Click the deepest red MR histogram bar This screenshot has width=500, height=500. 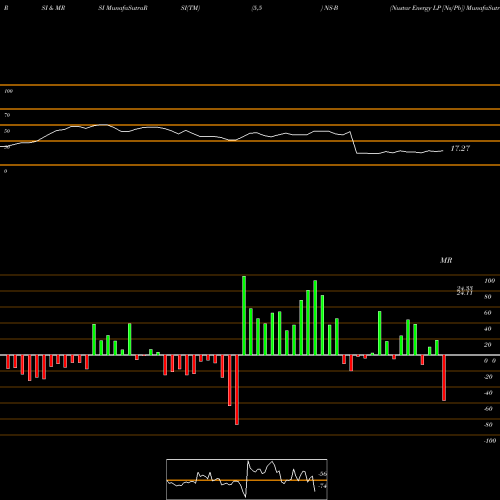(x=237, y=390)
